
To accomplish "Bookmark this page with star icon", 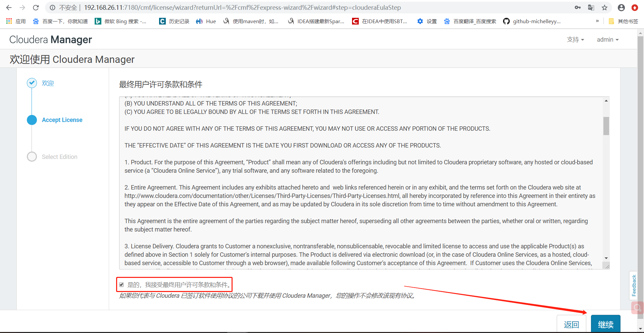I will (x=604, y=7).
